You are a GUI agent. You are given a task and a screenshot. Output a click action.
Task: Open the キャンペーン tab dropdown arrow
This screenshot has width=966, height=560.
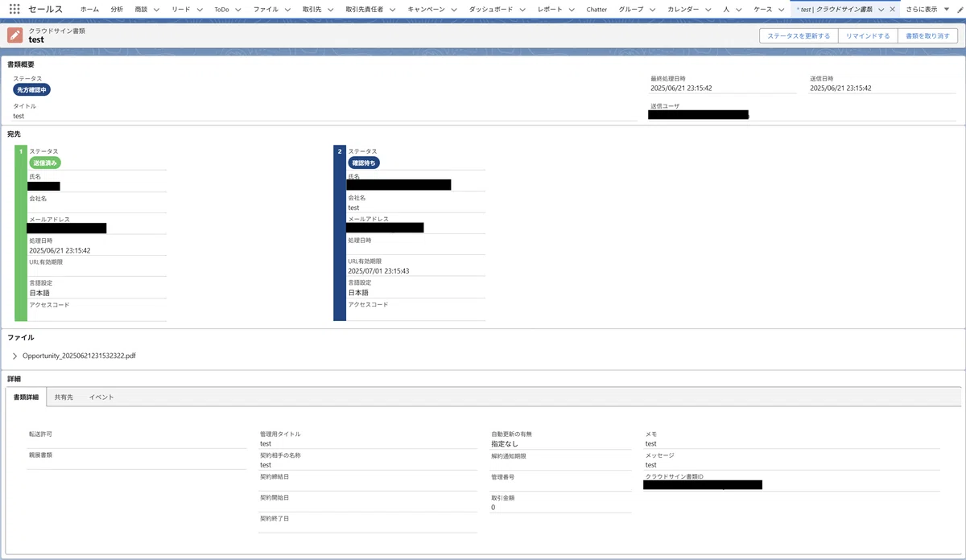click(x=453, y=9)
